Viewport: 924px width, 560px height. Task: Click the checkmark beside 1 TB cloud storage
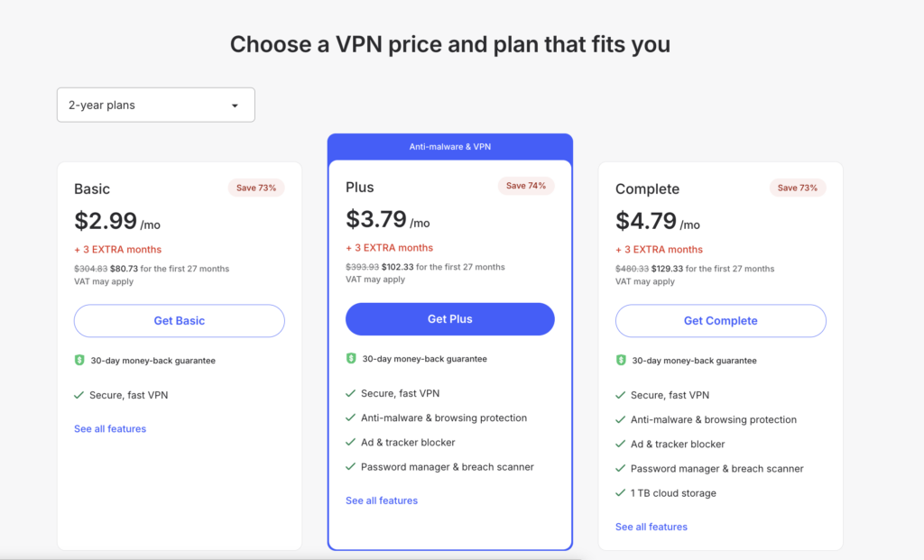pyautogui.click(x=621, y=493)
